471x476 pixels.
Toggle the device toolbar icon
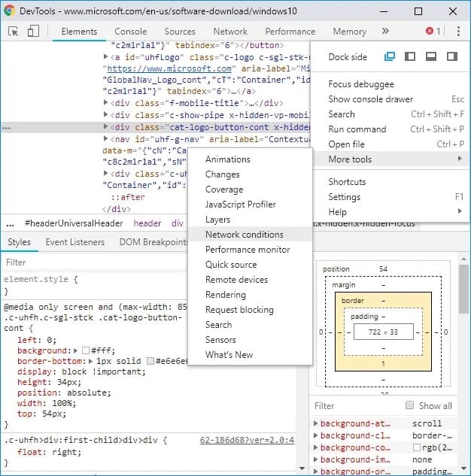point(33,31)
